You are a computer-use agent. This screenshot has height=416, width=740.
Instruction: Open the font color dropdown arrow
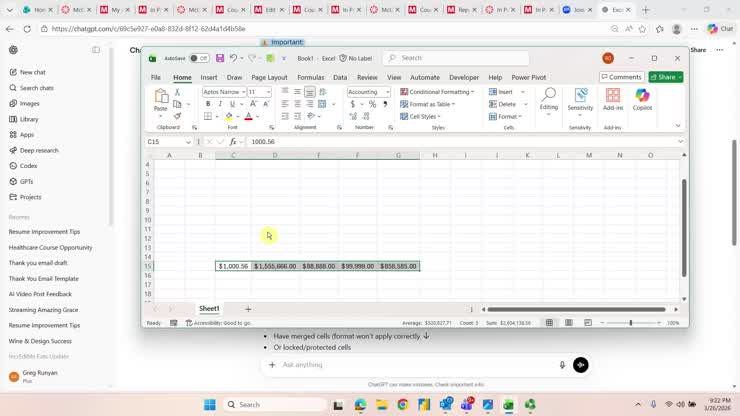pyautogui.click(x=258, y=116)
